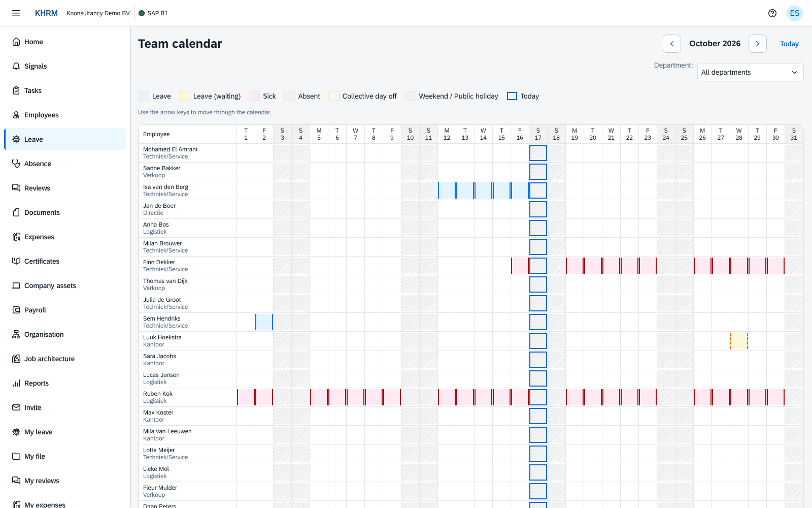Click the Certificates book icon
This screenshot has height=508, width=812.
pos(16,261)
